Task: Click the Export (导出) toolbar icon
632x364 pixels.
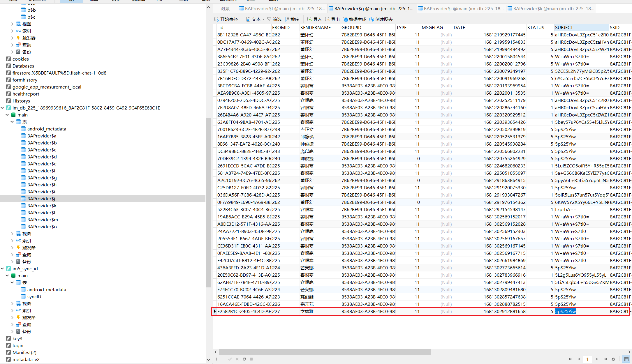Action: tap(327, 19)
